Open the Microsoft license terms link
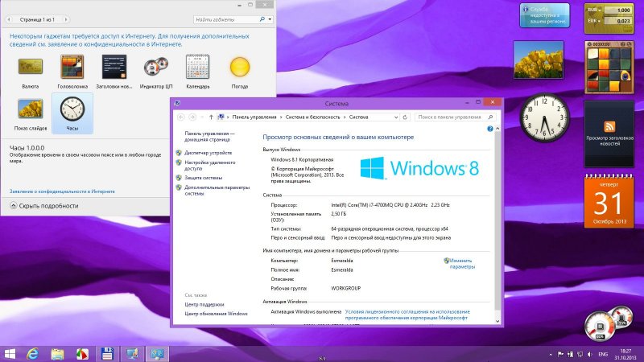The height and width of the screenshot is (362, 644). pos(407,315)
